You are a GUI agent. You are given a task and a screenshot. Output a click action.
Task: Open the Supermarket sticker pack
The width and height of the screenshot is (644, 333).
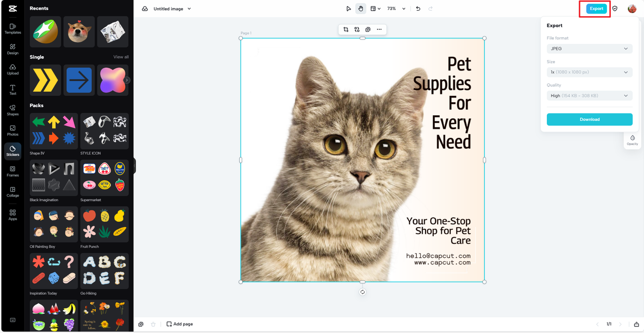pos(105,177)
